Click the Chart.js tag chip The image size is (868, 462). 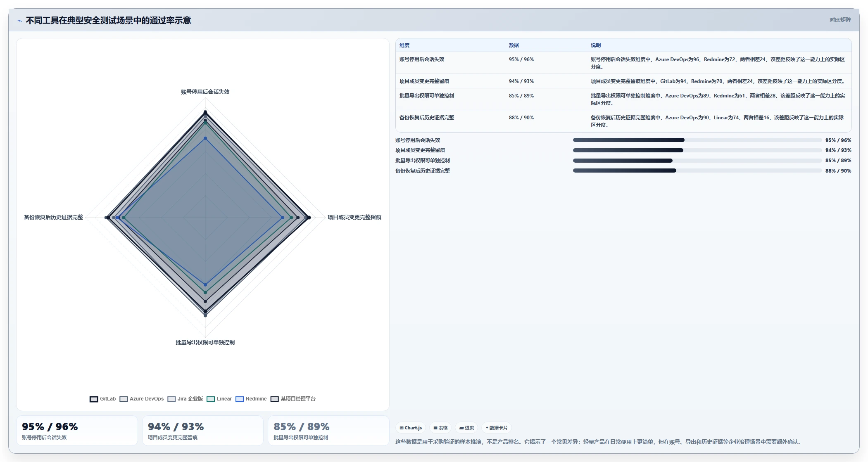(411, 428)
